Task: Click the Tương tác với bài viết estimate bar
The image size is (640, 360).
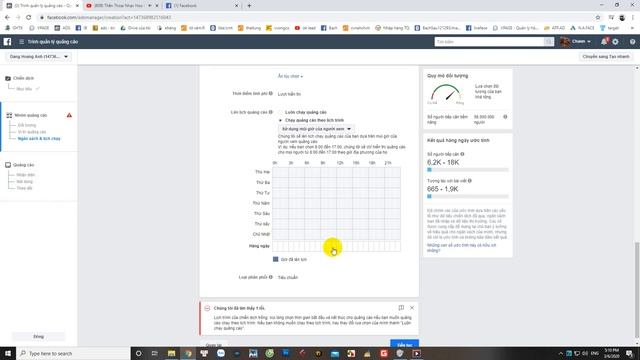Action: tap(468, 196)
